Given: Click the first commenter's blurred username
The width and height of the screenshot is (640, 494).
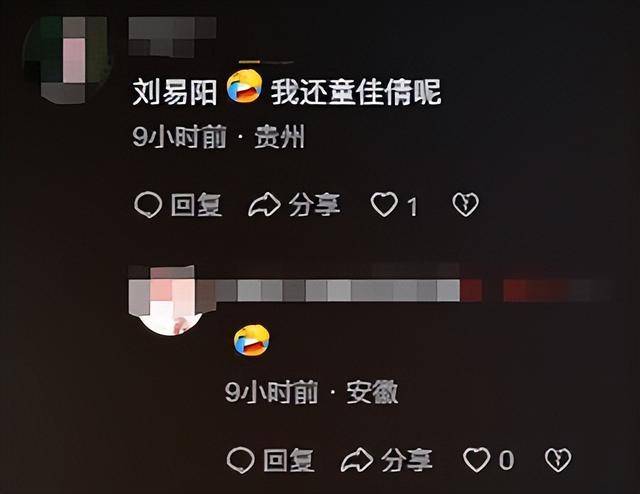Looking at the screenshot, I should [x=172, y=36].
